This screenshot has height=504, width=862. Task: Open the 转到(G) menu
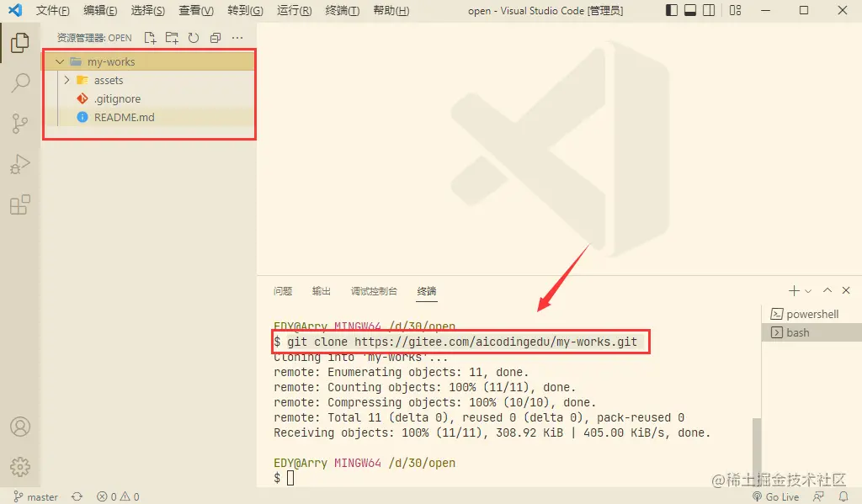point(245,10)
